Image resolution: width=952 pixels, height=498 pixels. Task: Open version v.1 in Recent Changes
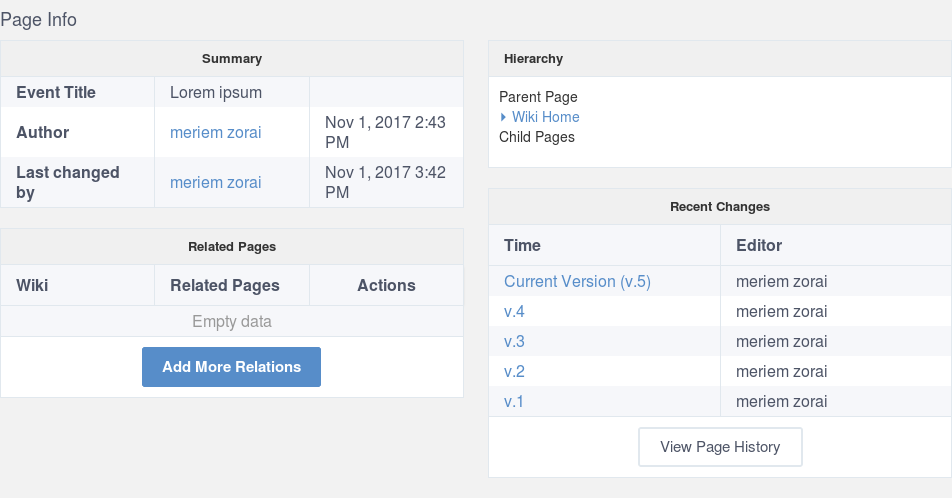(x=513, y=401)
